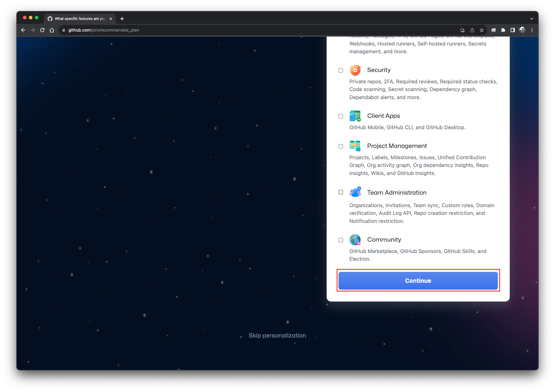The image size is (555, 392).
Task: Select the 'What specific features' tab
Action: (x=80, y=19)
